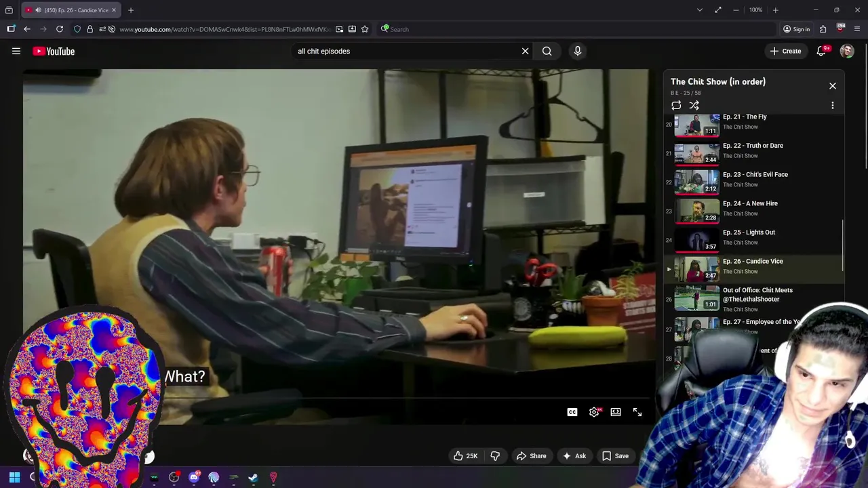This screenshot has width=868, height=488.
Task: Open browser workspaces panel icon
Action: pyautogui.click(x=11, y=29)
